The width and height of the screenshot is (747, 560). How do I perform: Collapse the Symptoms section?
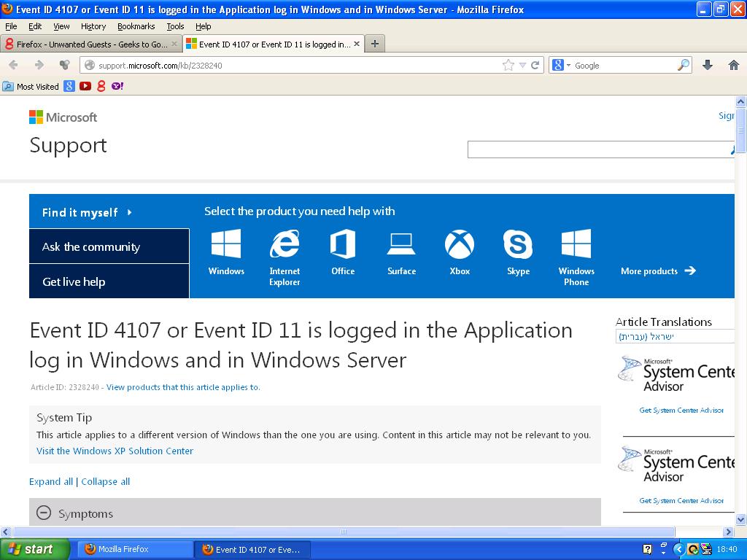point(43,513)
